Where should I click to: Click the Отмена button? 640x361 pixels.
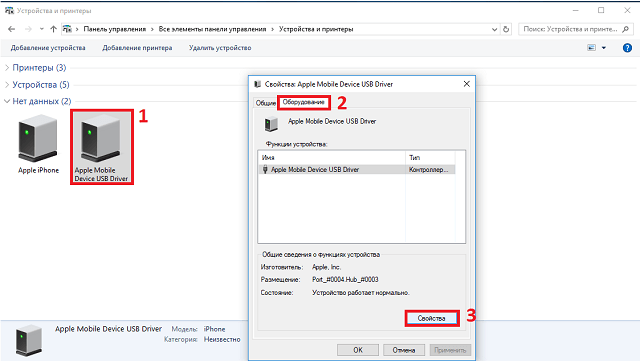pyautogui.click(x=404, y=350)
